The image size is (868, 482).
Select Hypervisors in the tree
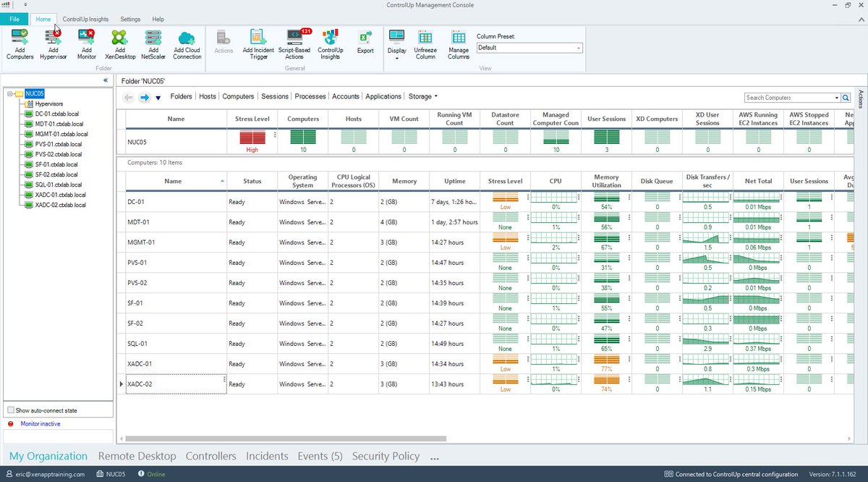(49, 103)
